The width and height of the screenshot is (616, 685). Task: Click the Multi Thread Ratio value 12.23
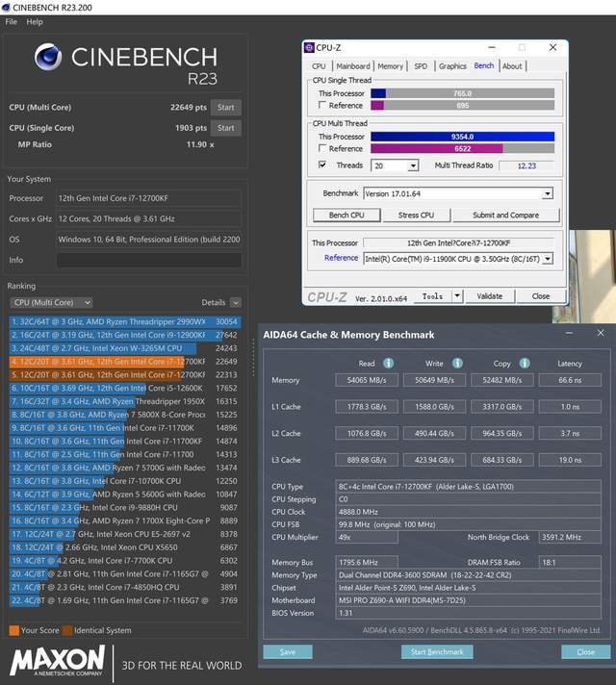tap(526, 165)
